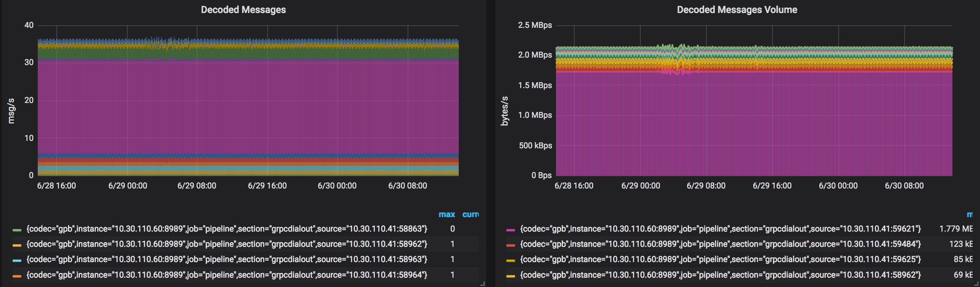980x287 pixels.
Task: Click the 123 kB value in the 59484 row
Action: (961, 244)
